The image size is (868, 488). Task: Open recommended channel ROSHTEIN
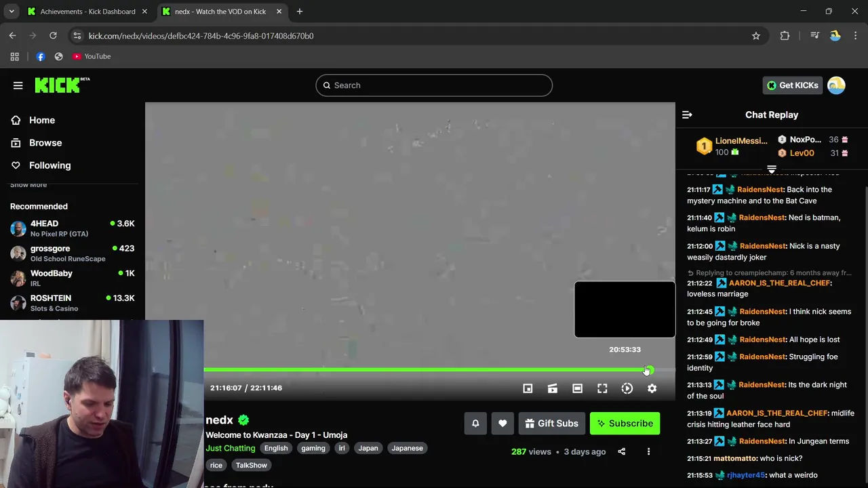[x=72, y=303]
